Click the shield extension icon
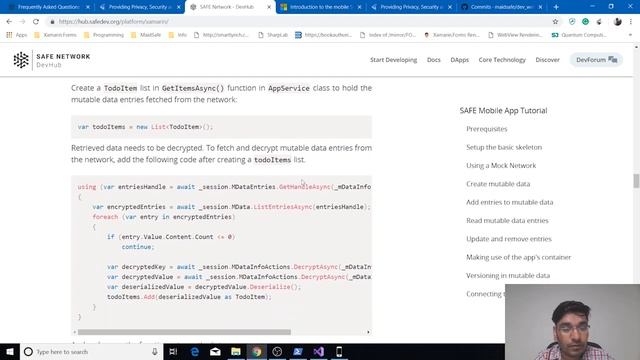The width and height of the screenshot is (640, 360). click(572, 22)
